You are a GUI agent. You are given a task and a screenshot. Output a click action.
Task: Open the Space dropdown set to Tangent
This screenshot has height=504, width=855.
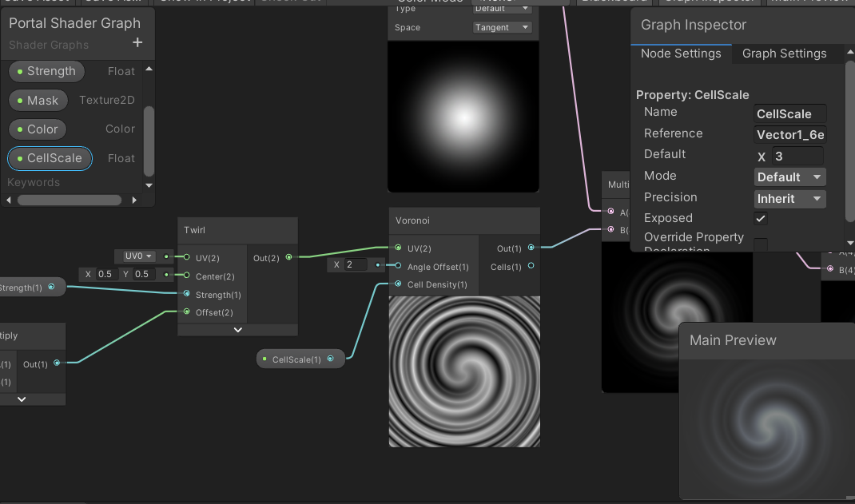[502, 27]
